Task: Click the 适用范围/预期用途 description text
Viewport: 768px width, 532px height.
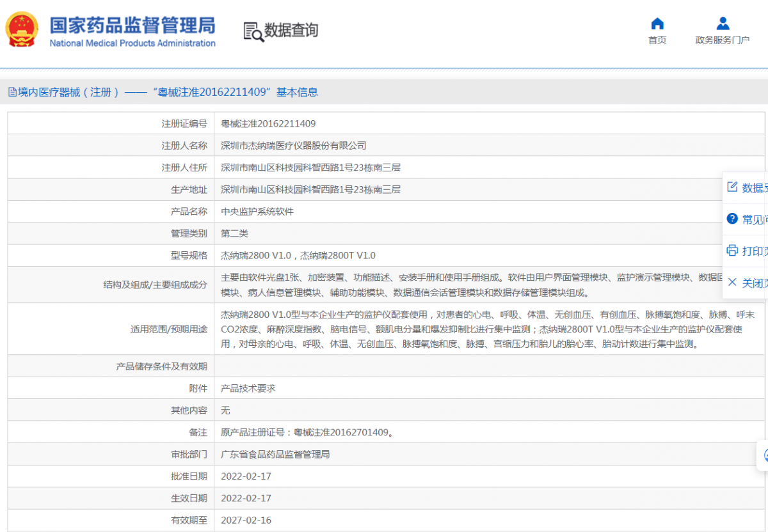Action: click(488, 329)
